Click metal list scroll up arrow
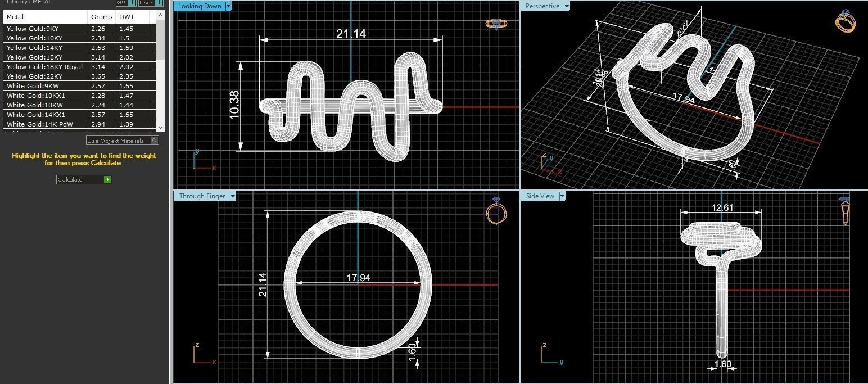 (160, 16)
